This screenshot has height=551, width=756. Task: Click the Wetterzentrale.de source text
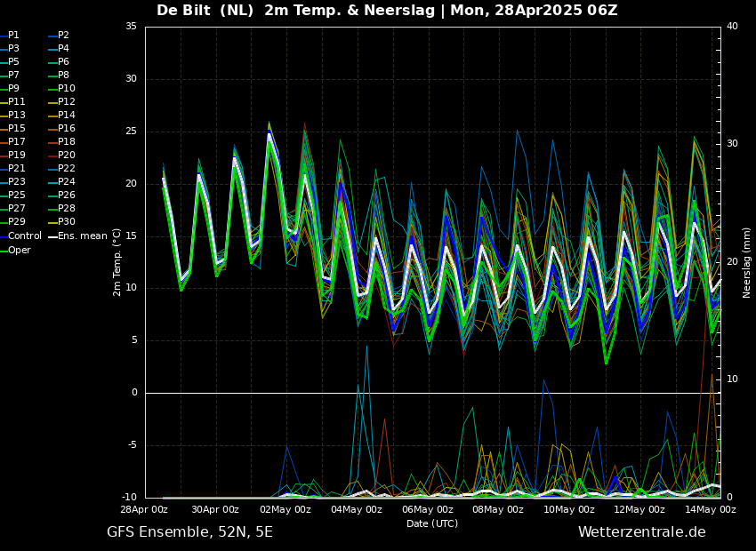pos(641,532)
